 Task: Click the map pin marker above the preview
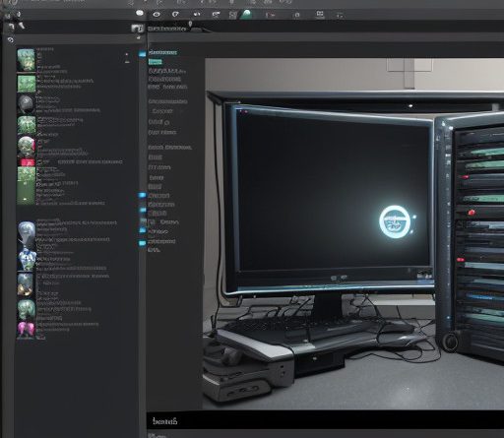(190, 24)
